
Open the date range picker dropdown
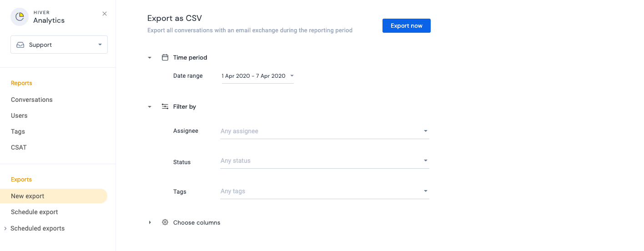[257, 76]
